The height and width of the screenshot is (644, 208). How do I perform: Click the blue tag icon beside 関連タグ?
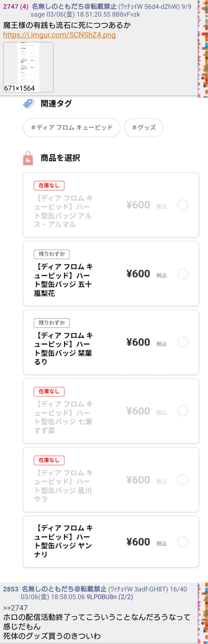point(29,104)
